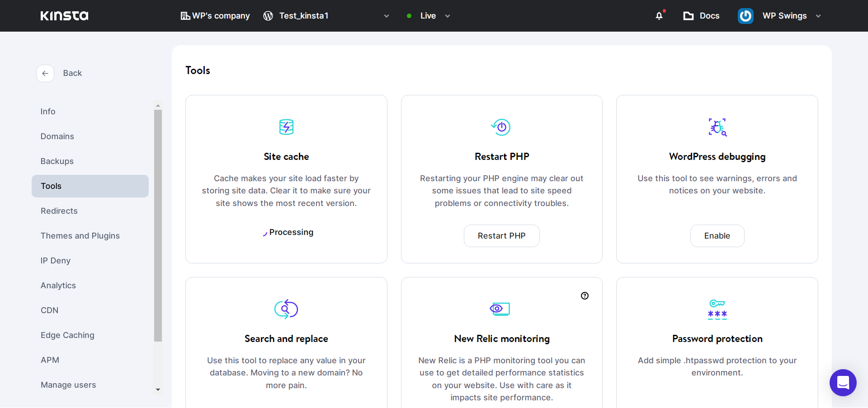
Task: Open the Themes and Plugins section
Action: tap(80, 235)
